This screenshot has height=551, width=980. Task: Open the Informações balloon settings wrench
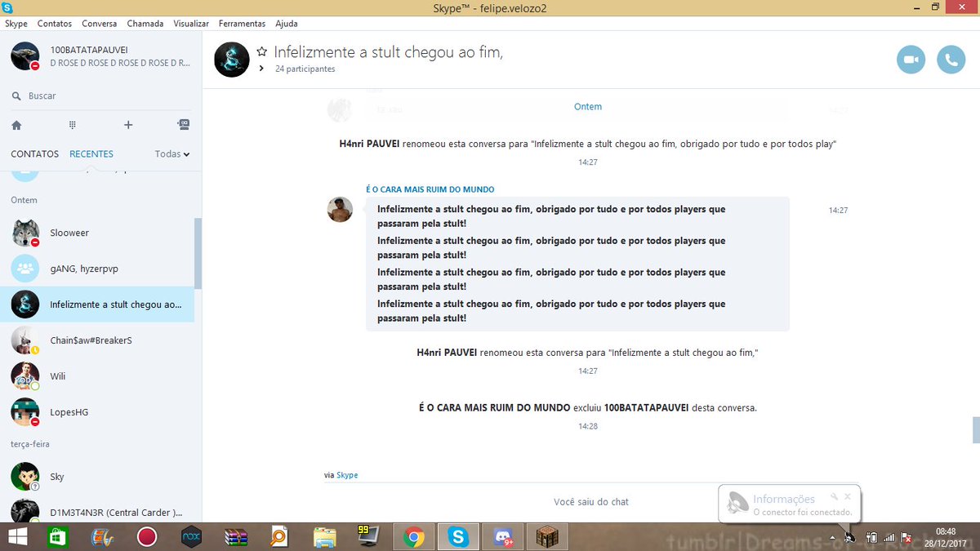pos(835,495)
